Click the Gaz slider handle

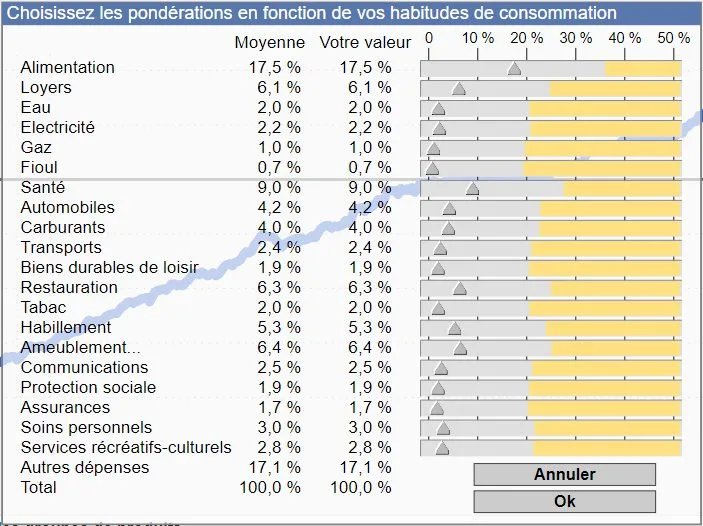pos(433,149)
